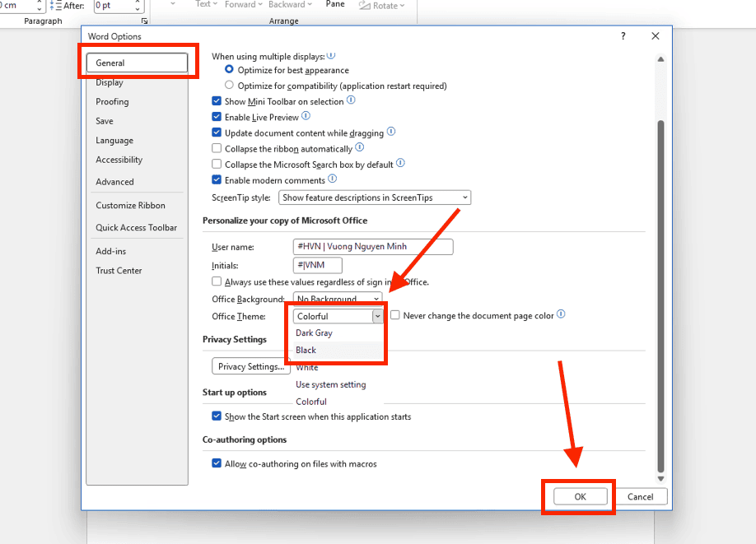This screenshot has width=756, height=544.
Task: Click the vertical scrollbar thumb in options
Action: (660, 296)
